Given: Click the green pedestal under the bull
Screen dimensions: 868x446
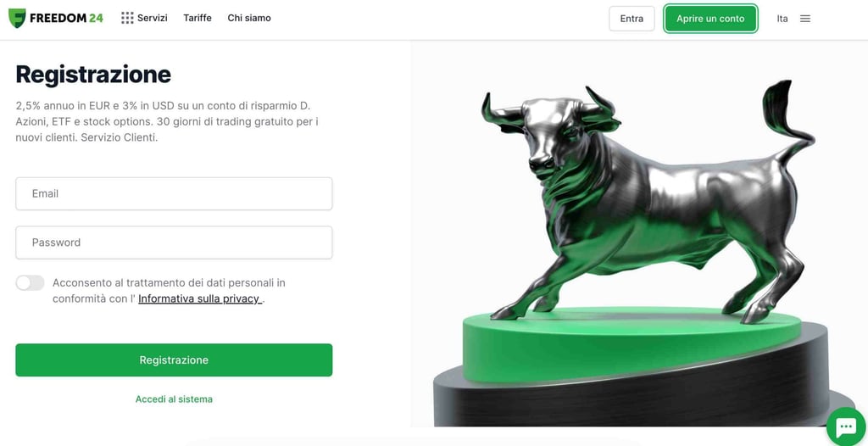Looking at the screenshot, I should (x=631, y=343).
